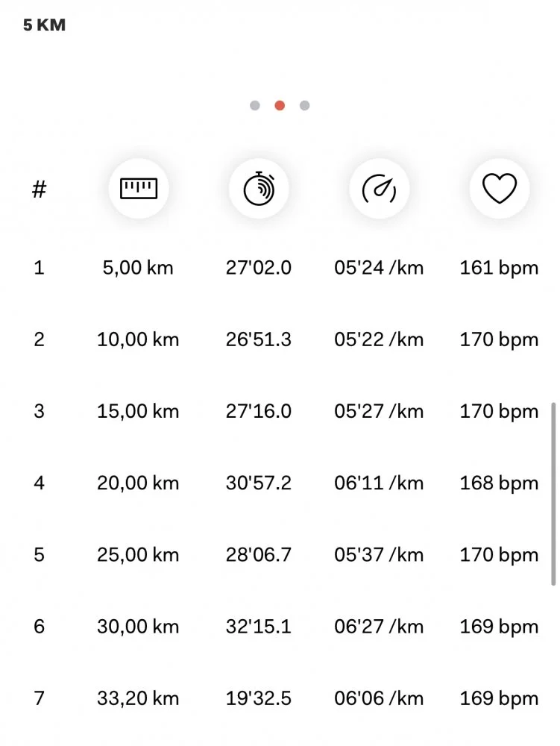Select the 33,20 km final lap
This screenshot has height=746, width=560.
click(138, 699)
